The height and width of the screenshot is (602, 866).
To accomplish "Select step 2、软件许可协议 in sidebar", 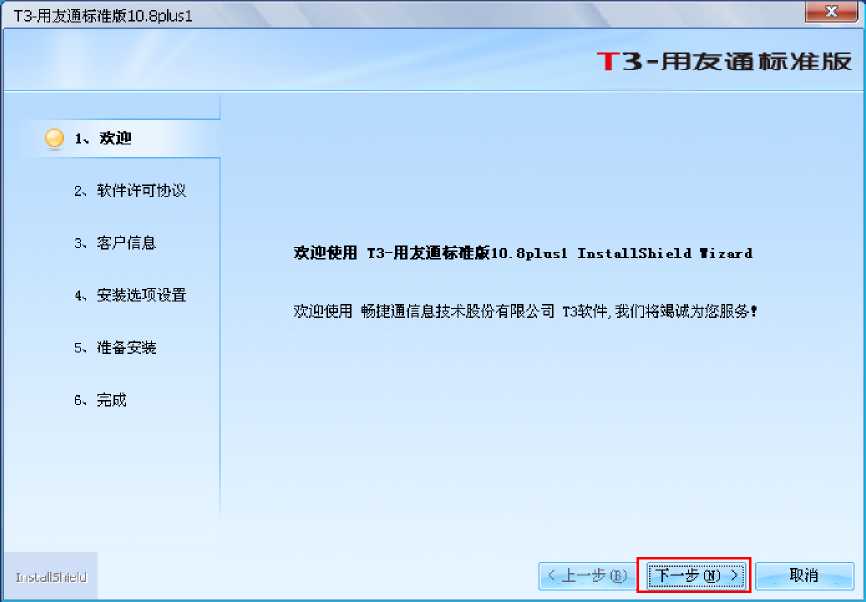I will 130,191.
